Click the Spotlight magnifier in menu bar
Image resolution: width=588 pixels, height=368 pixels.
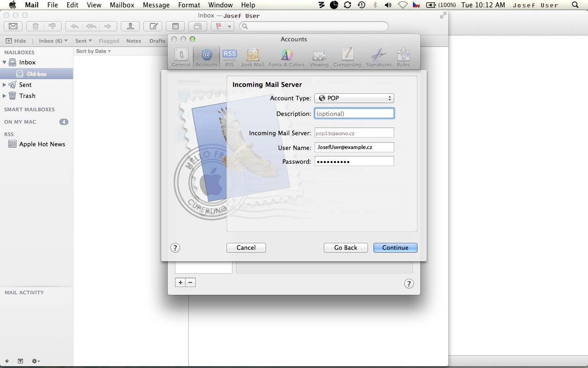coord(575,5)
